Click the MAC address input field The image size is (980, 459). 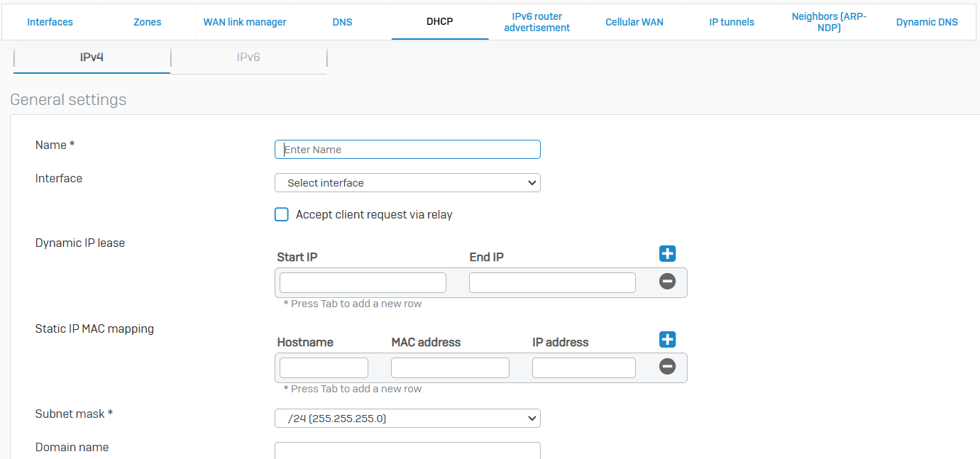(x=450, y=367)
